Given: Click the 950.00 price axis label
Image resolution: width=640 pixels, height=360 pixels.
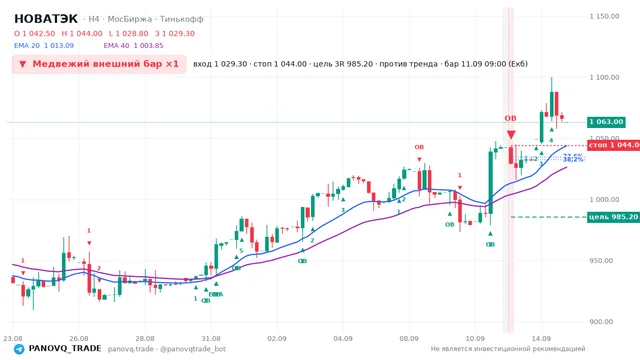Looking at the screenshot, I should [601, 260].
